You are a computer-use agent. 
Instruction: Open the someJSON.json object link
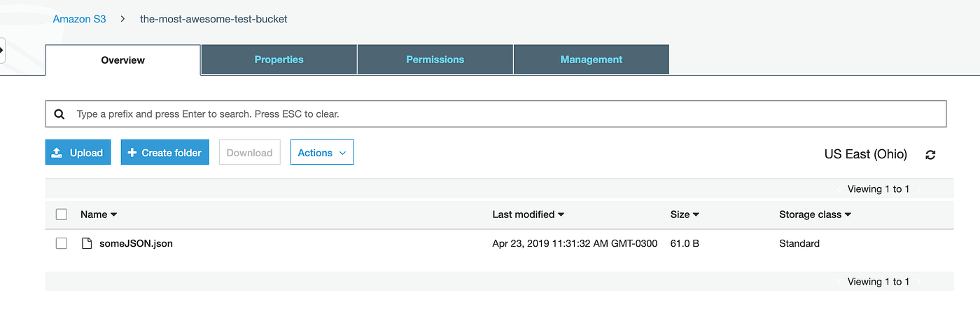[x=136, y=243]
